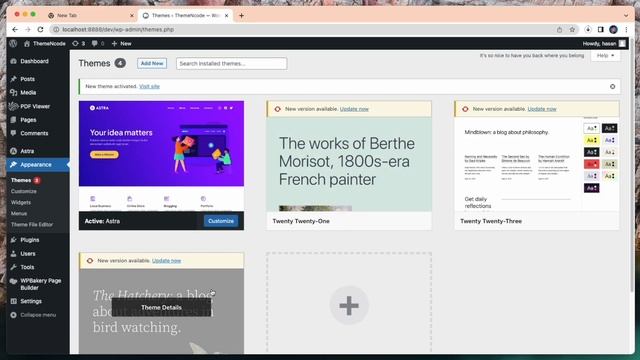Click Customize button on Astra theme

coord(221,221)
